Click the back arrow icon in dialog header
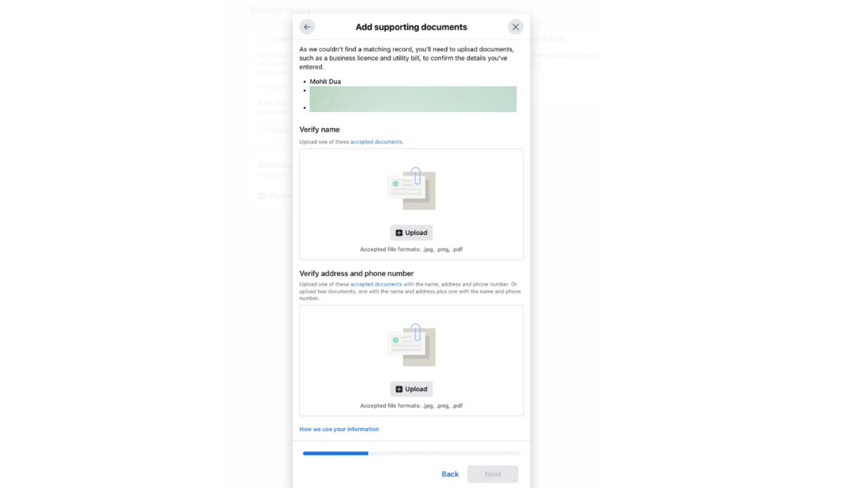This screenshot has height=488, width=868. (x=307, y=27)
